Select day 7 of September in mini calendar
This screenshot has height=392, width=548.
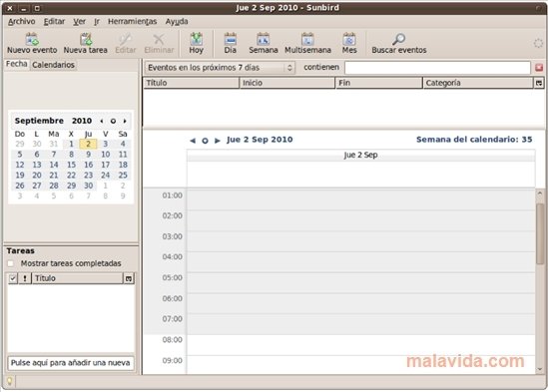point(54,155)
